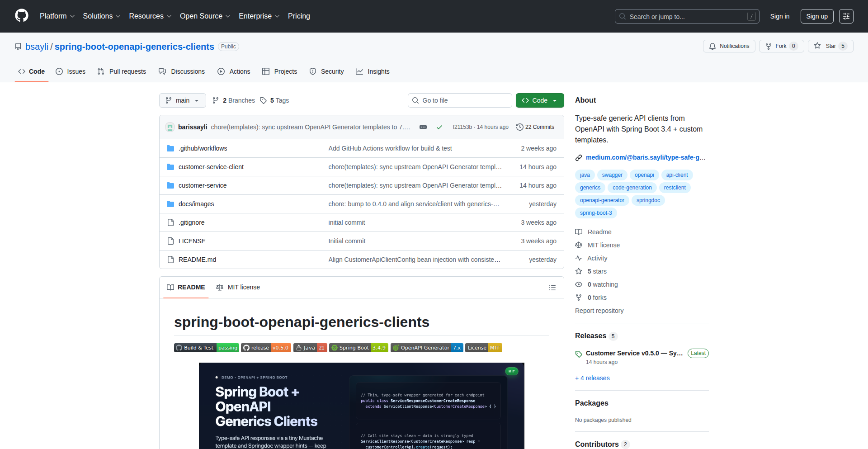Click the search magnifier icon in header
Image resolution: width=868 pixels, height=449 pixels.
[x=623, y=16]
